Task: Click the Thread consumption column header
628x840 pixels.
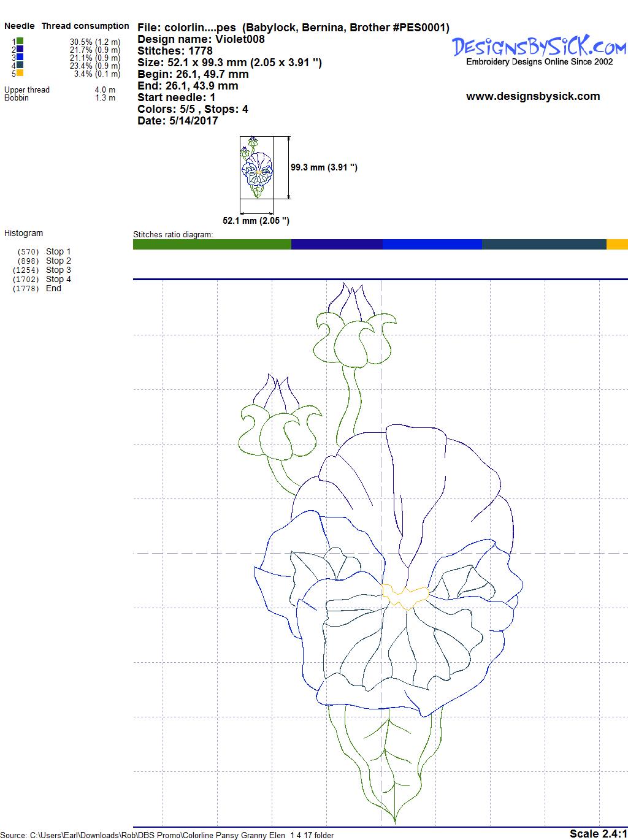Action: coord(85,26)
